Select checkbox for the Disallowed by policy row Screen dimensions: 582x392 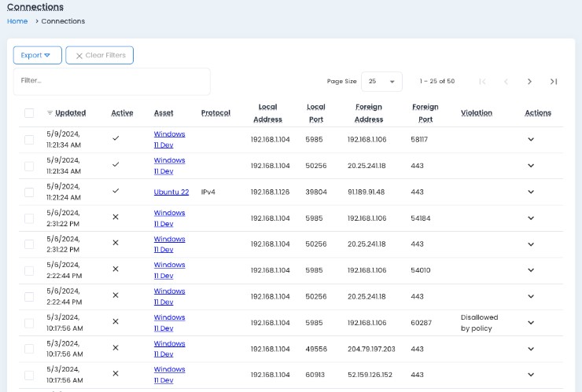pos(29,322)
